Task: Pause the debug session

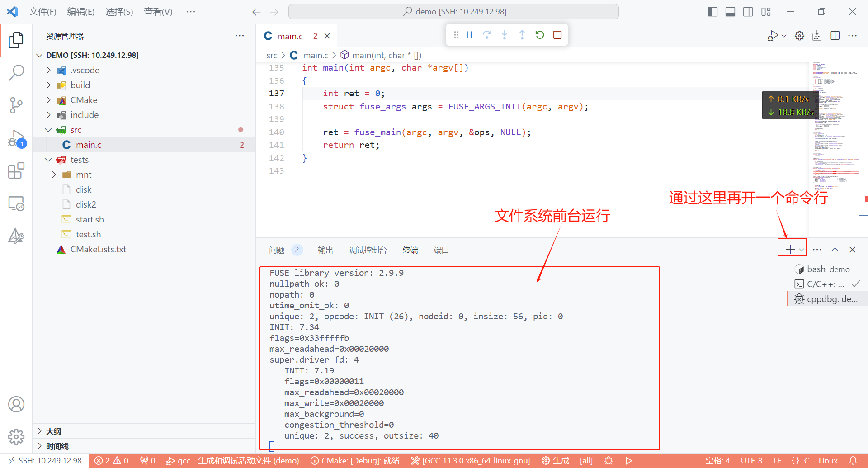Action: [x=469, y=35]
